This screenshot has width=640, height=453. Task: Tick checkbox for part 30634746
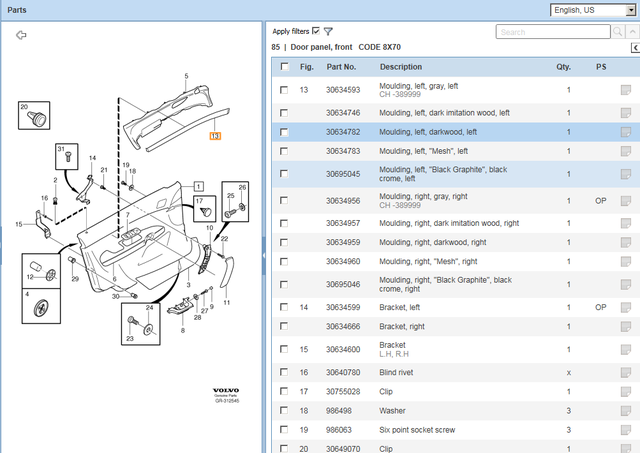285,113
